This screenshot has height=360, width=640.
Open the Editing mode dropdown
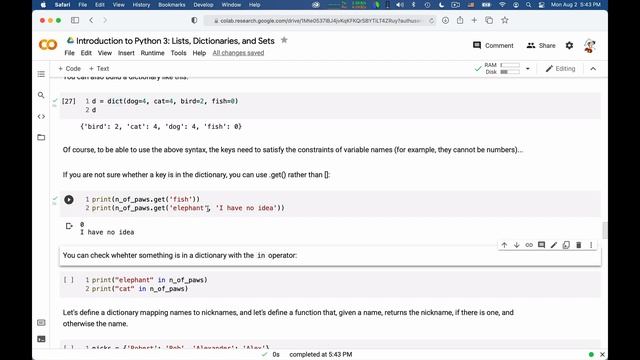tap(560, 69)
